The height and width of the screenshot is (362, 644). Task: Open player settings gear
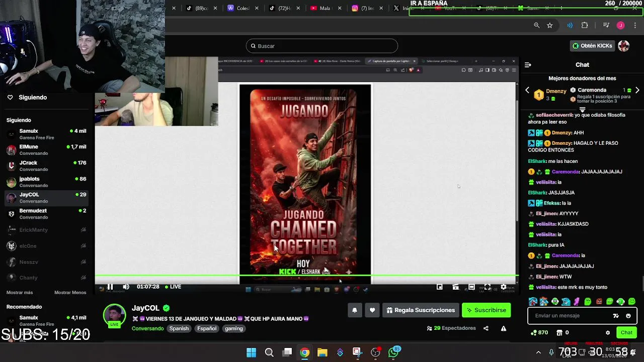(503, 287)
